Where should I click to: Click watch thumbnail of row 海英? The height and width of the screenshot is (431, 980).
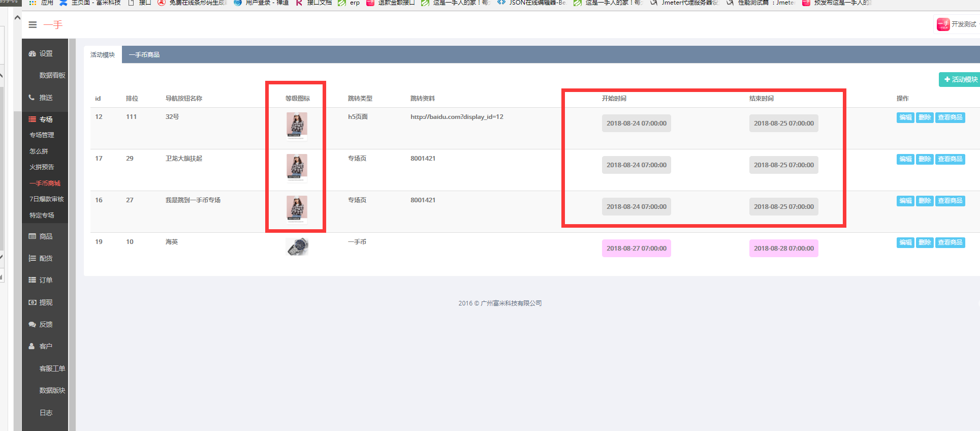pyautogui.click(x=297, y=247)
